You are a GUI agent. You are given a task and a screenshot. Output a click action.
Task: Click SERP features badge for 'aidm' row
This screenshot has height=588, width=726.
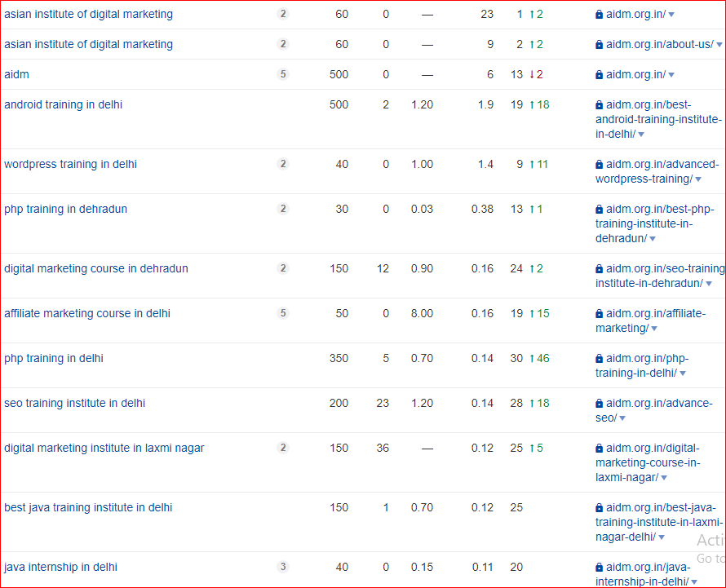283,74
